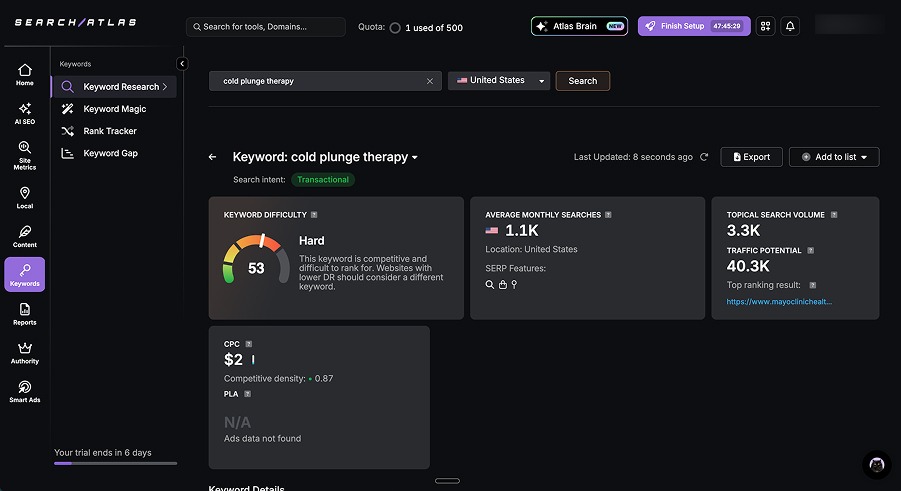
Task: Open Average Monthly Searches help icon
Action: pos(608,214)
